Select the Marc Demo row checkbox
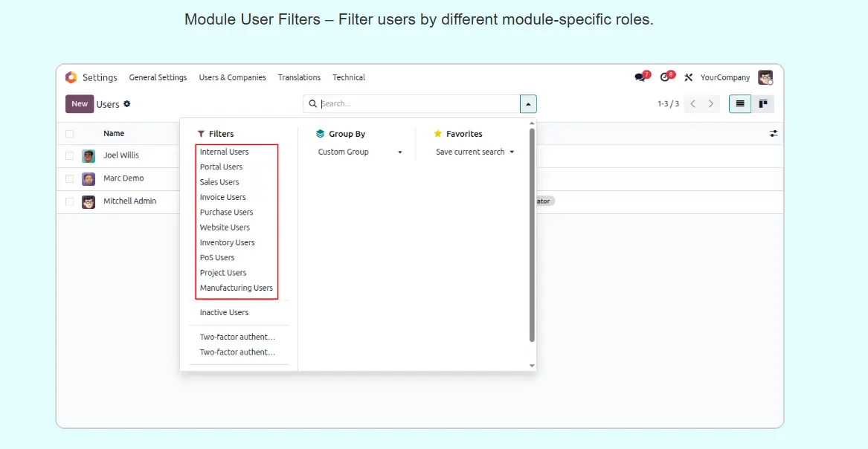868x449 pixels. coord(69,179)
